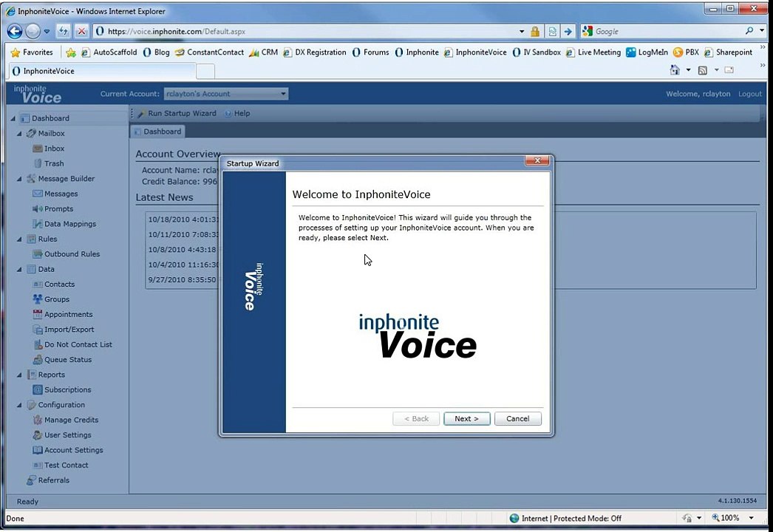Open Inbox icon in sidebar
The image size is (773, 532).
[38, 149]
